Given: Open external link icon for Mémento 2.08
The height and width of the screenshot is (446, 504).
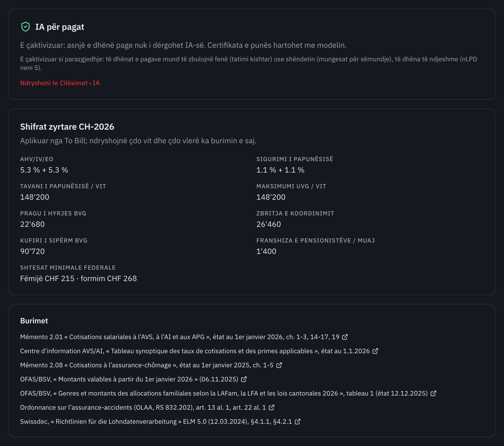Looking at the screenshot, I should point(279,365).
